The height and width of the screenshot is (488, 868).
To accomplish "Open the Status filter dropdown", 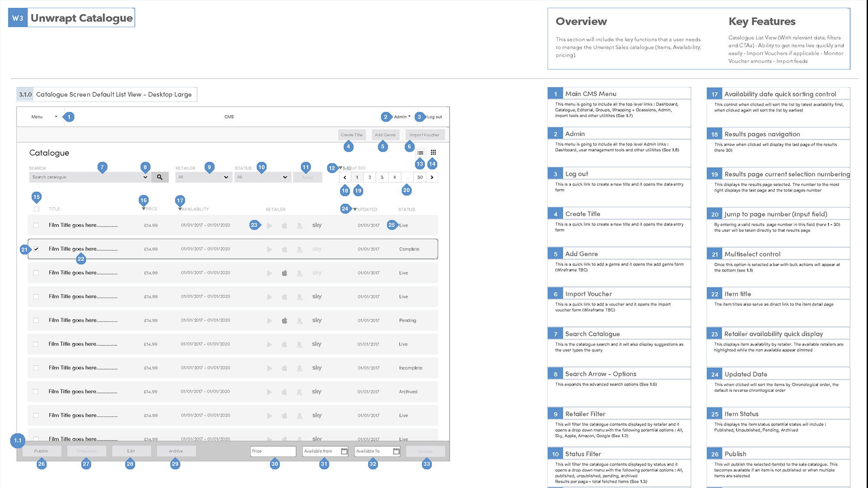I will 263,177.
